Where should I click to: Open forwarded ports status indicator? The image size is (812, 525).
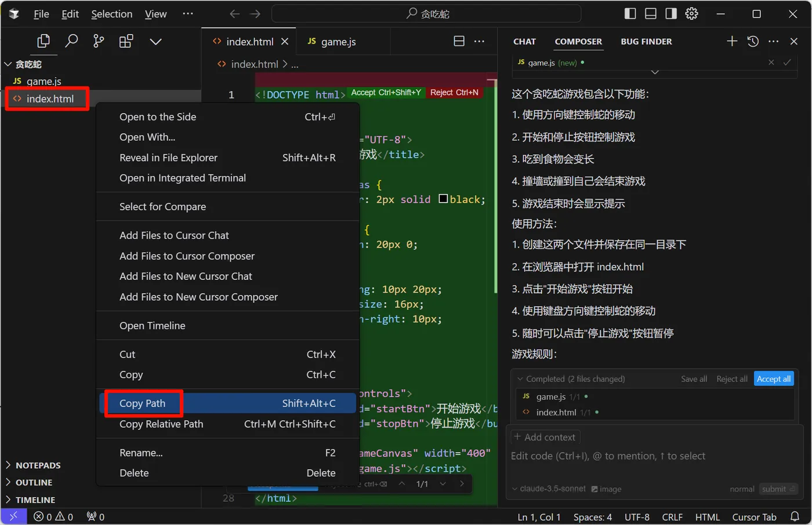click(x=96, y=517)
